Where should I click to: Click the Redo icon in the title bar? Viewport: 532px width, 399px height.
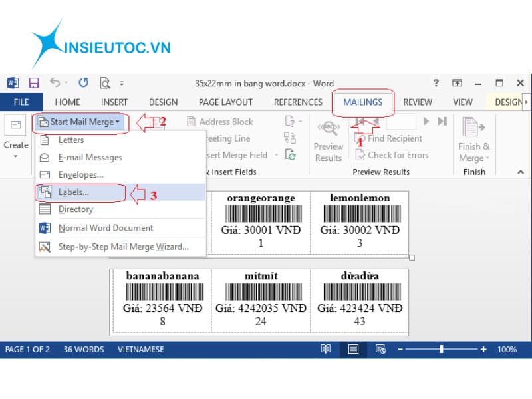click(83, 83)
